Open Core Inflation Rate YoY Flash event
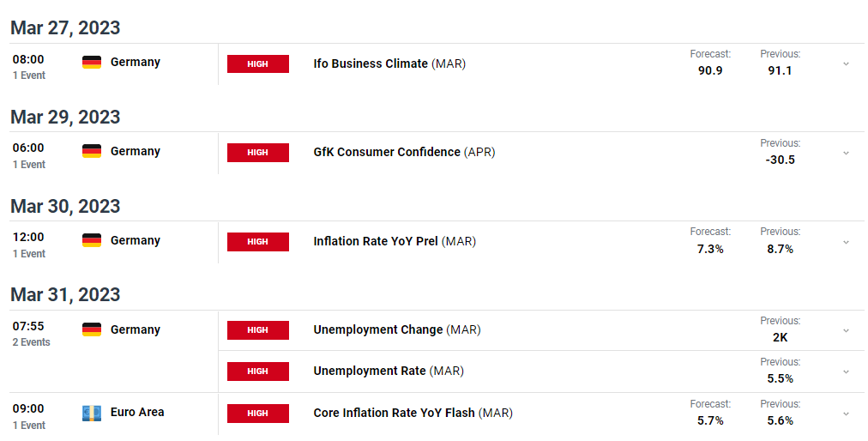 [x=413, y=413]
